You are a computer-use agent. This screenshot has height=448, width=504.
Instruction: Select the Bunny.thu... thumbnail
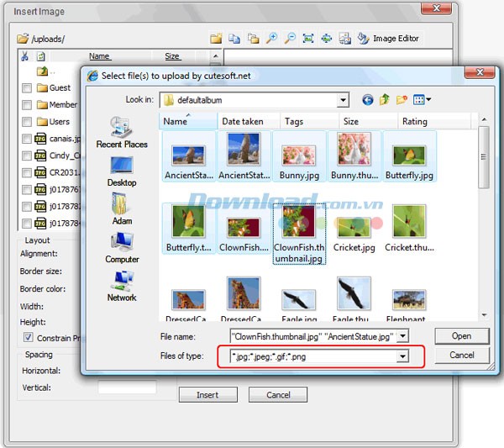[354, 157]
